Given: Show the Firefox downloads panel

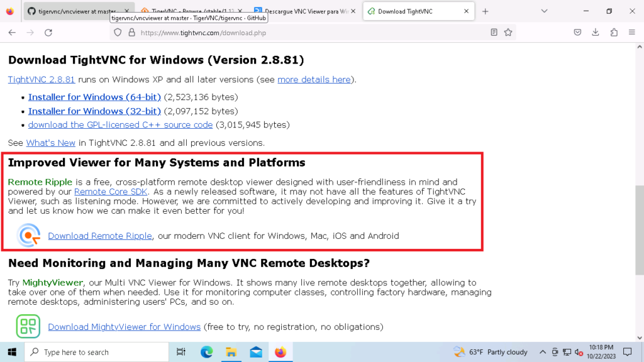Looking at the screenshot, I should pyautogui.click(x=596, y=33).
